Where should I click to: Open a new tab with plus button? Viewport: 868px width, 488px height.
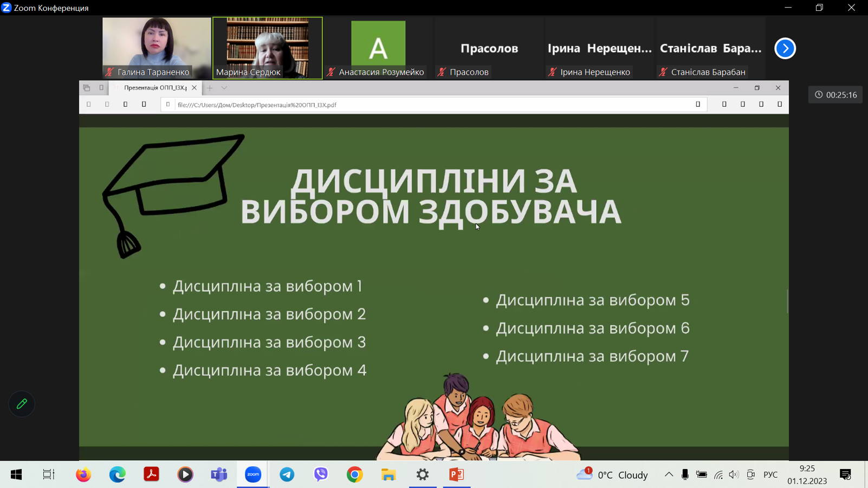210,88
